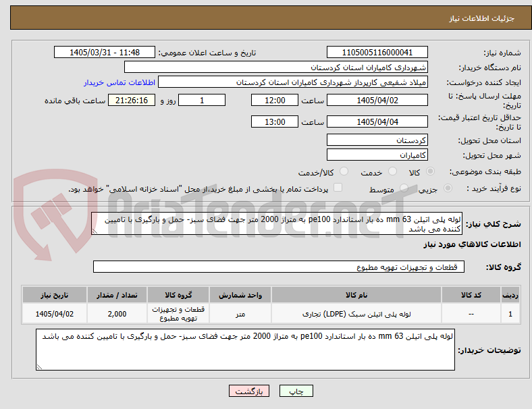The image size is (532, 409).
Task: Click the response deadline date field 1405/04/02
Action: pyautogui.click(x=377, y=101)
